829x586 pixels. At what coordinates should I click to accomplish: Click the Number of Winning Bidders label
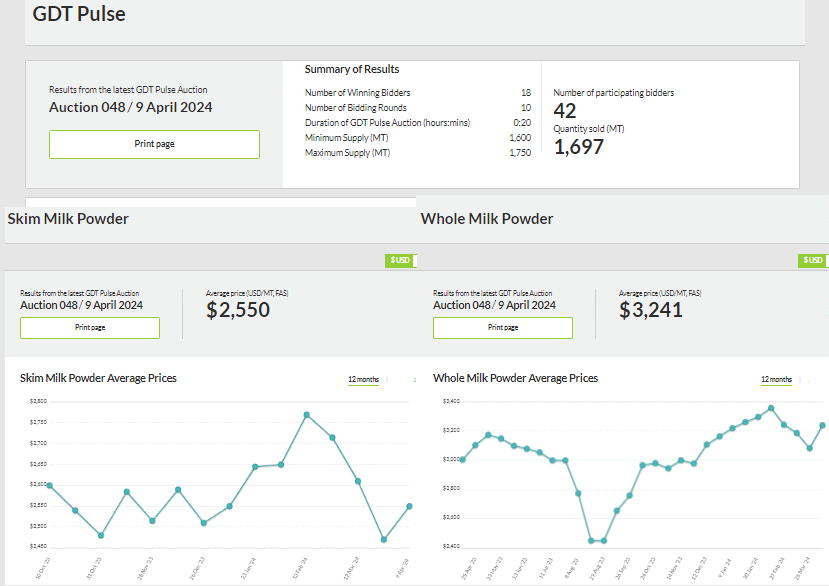pyautogui.click(x=357, y=93)
